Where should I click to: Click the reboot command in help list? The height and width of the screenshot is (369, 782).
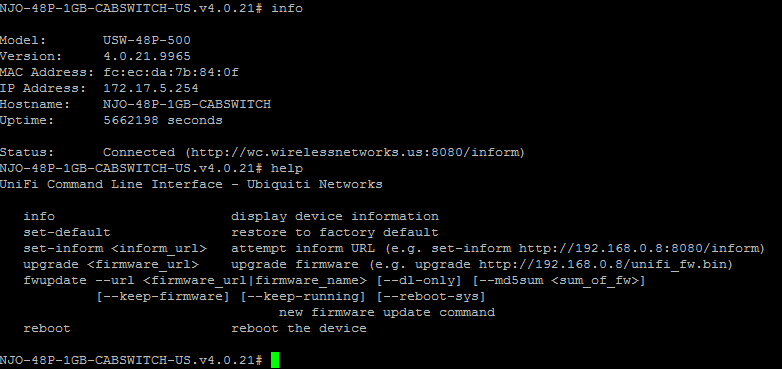pyautogui.click(x=47, y=328)
